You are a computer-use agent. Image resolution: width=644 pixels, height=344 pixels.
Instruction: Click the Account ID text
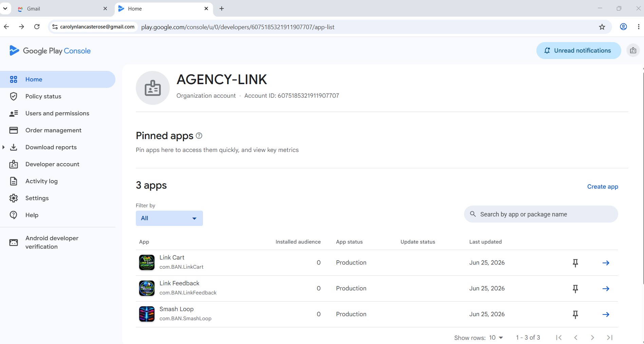point(292,96)
